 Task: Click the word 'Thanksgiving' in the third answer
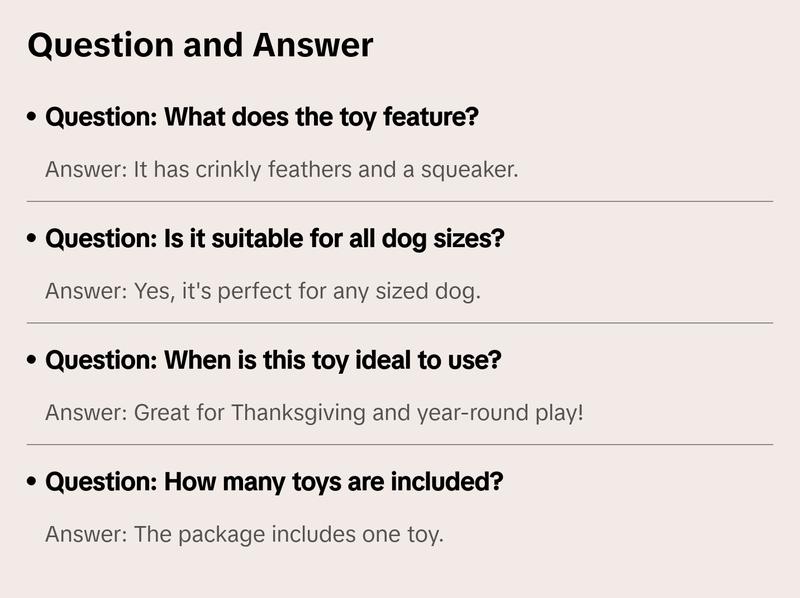[x=295, y=413]
